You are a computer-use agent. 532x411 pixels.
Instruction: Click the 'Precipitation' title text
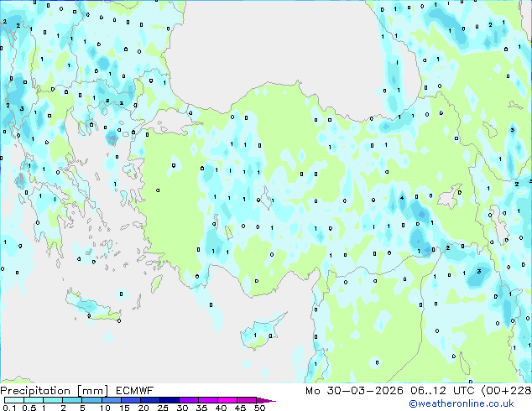pyautogui.click(x=35, y=391)
